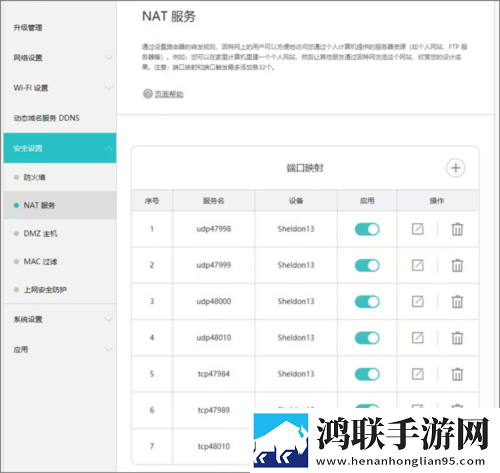Expand the 网络设置 sidebar section chevron
Image resolution: width=500 pixels, height=473 pixels.
(108, 58)
